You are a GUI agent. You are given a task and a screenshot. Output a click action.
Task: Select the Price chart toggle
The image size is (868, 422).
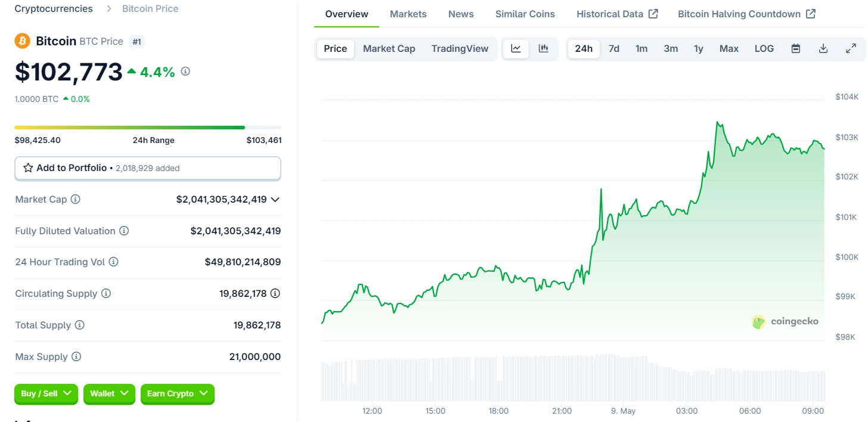pos(336,49)
